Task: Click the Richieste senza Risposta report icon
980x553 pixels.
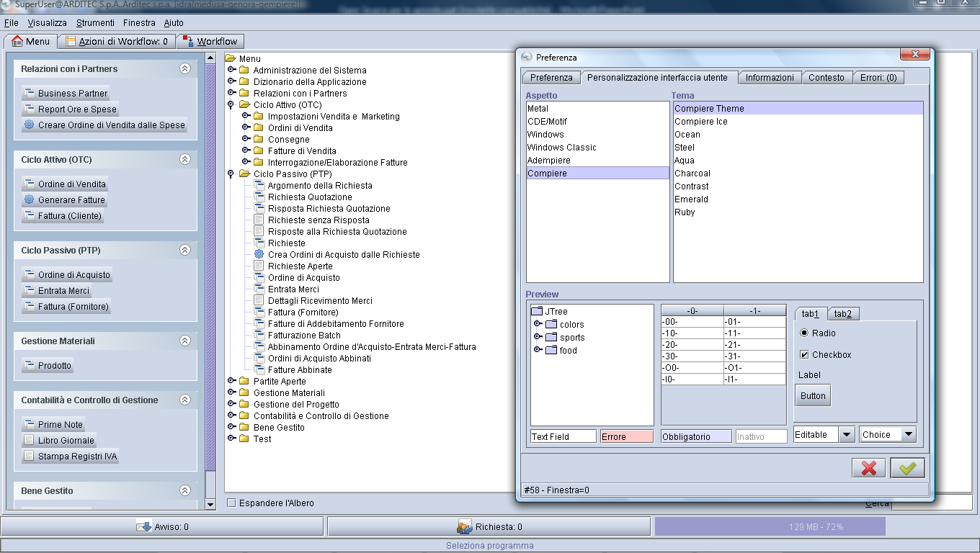Action: [259, 220]
